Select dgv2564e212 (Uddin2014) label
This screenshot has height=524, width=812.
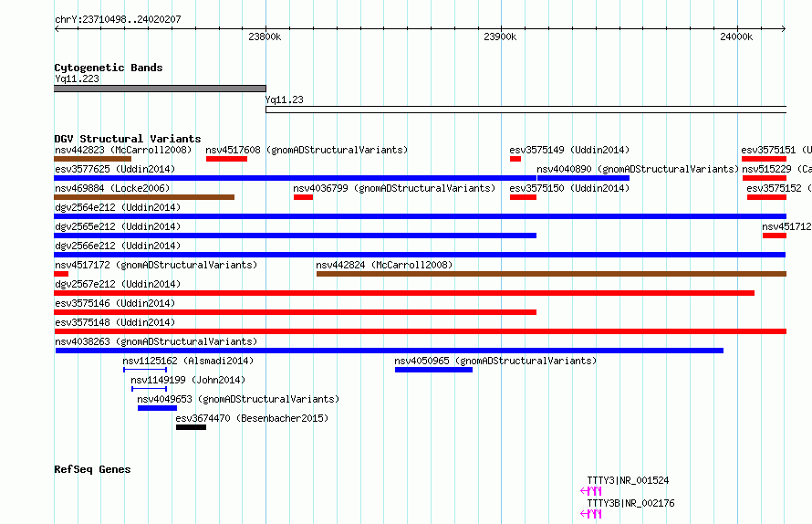click(x=118, y=207)
